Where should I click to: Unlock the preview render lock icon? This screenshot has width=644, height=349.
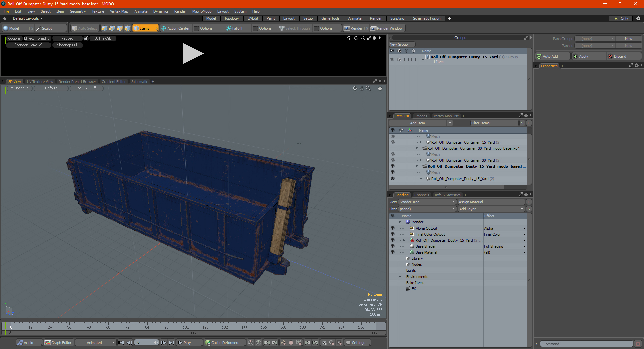click(86, 38)
